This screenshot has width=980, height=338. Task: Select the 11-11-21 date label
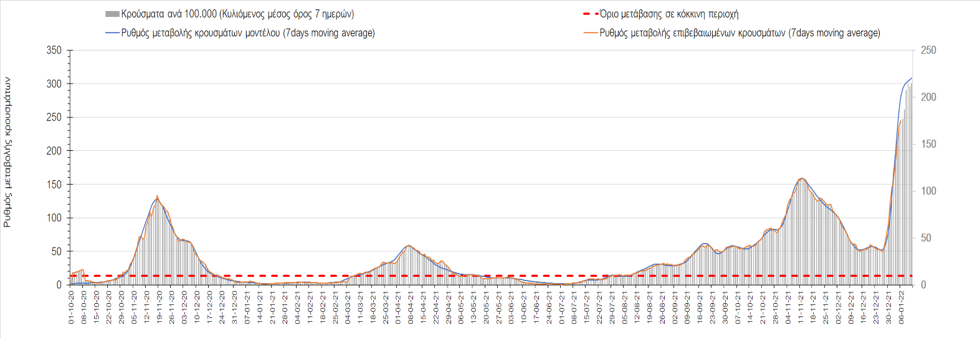pos(801,307)
